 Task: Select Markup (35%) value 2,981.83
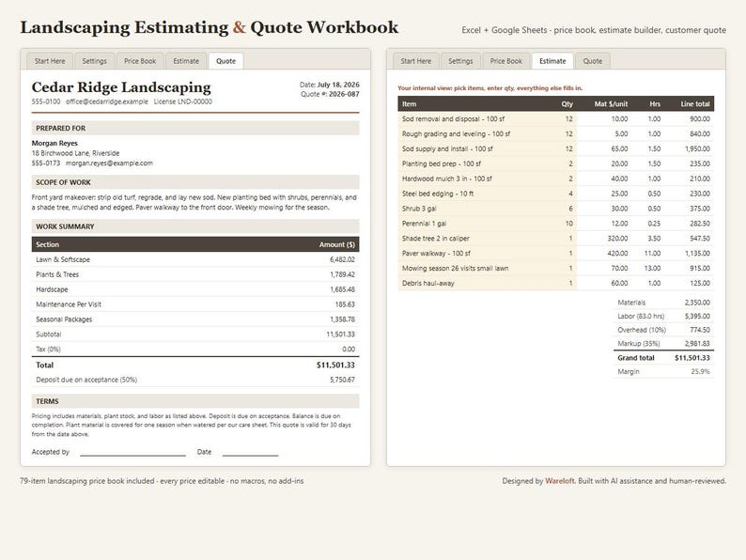[697, 344]
